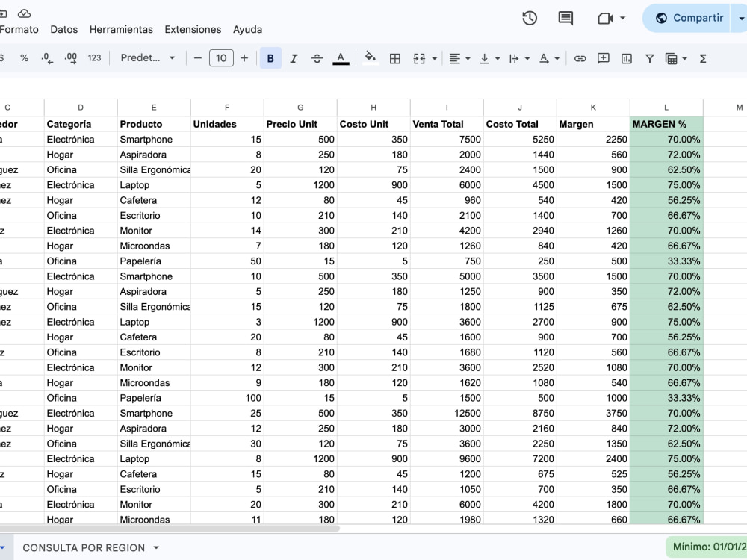Insert a chart
Image resolution: width=747 pixels, height=560 pixels.
(627, 58)
